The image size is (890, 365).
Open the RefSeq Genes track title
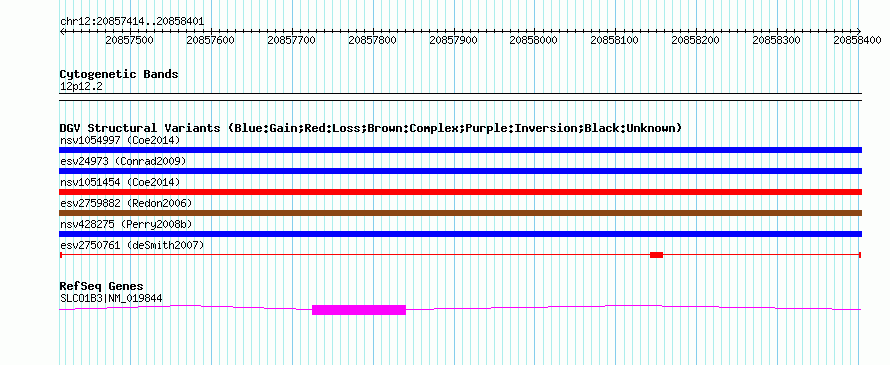(102, 286)
